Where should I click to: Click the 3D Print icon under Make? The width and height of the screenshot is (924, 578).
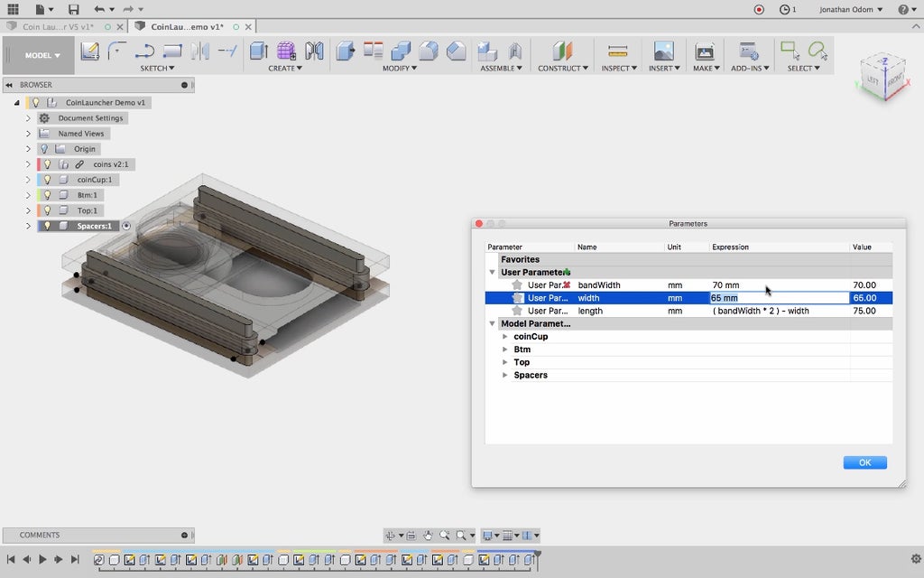tap(704, 51)
